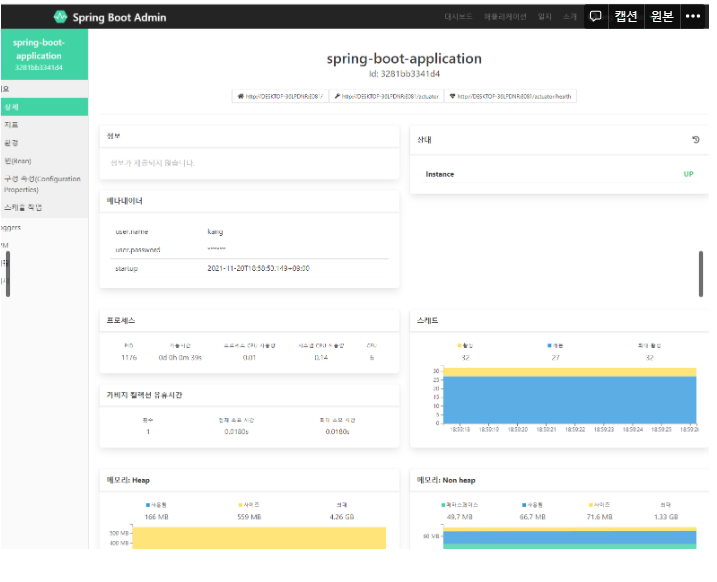Click the 프로세스 card heading

pyautogui.click(x=121, y=320)
